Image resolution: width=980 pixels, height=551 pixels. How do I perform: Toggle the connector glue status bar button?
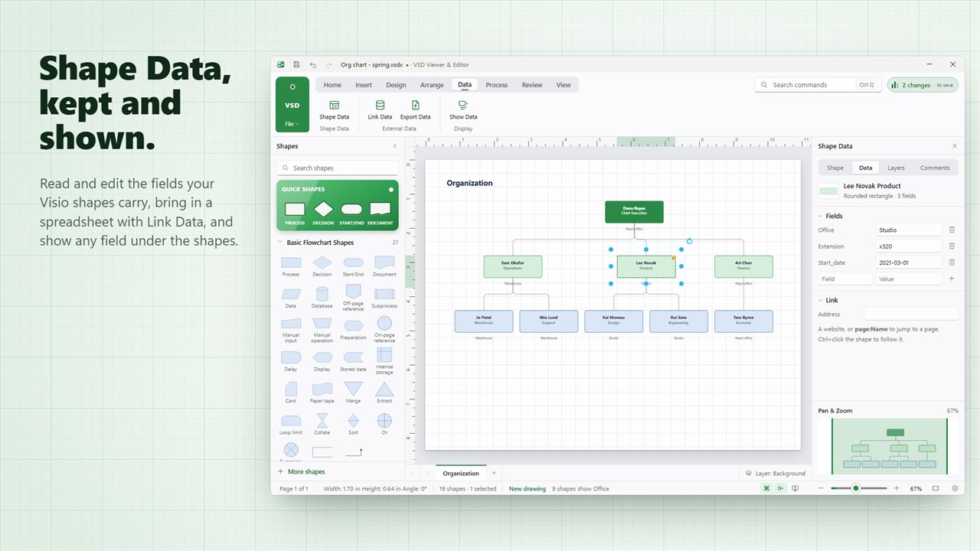coord(780,488)
